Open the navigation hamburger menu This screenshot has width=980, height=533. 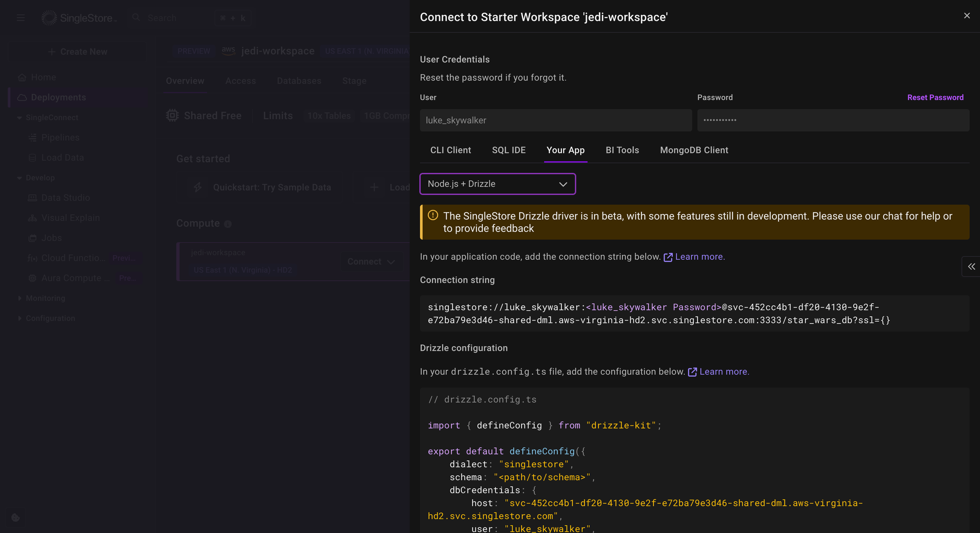pos(20,17)
